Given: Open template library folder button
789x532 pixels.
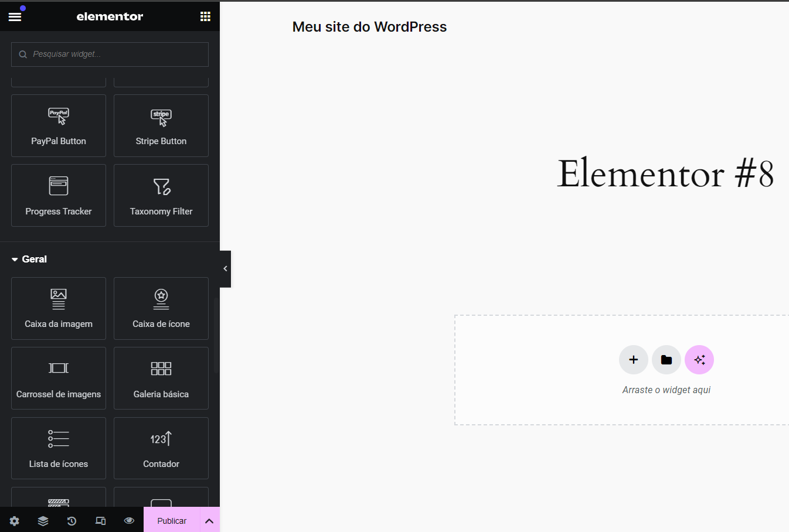Looking at the screenshot, I should 666,360.
